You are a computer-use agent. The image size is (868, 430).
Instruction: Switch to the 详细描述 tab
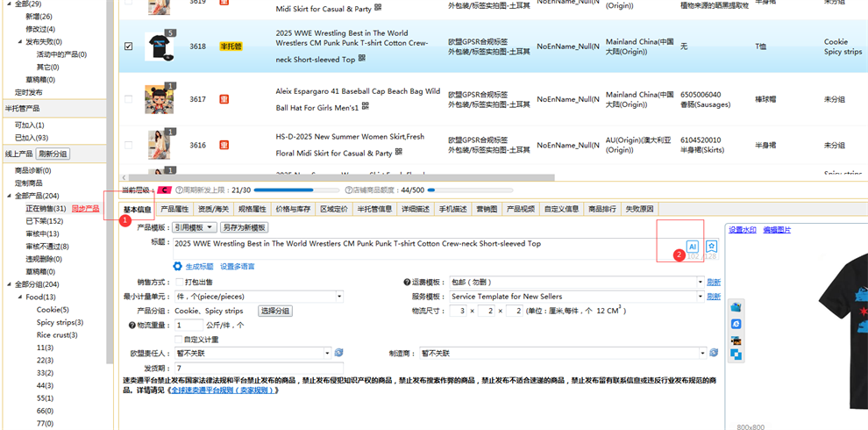tap(416, 210)
